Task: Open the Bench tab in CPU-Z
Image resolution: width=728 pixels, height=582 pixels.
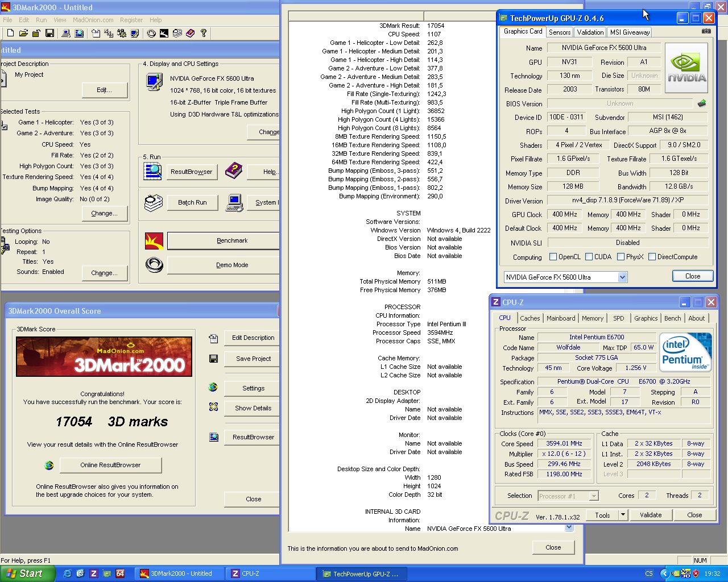Action: point(673,318)
